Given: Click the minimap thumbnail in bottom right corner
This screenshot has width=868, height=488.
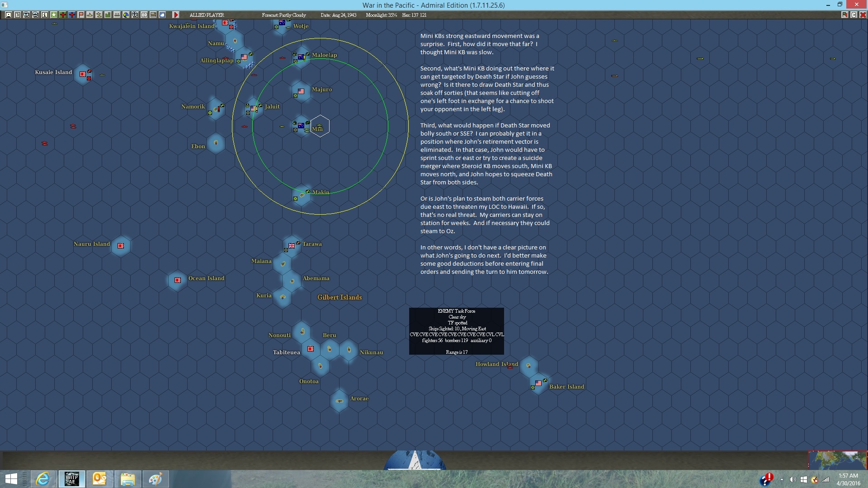Looking at the screenshot, I should point(837,460).
